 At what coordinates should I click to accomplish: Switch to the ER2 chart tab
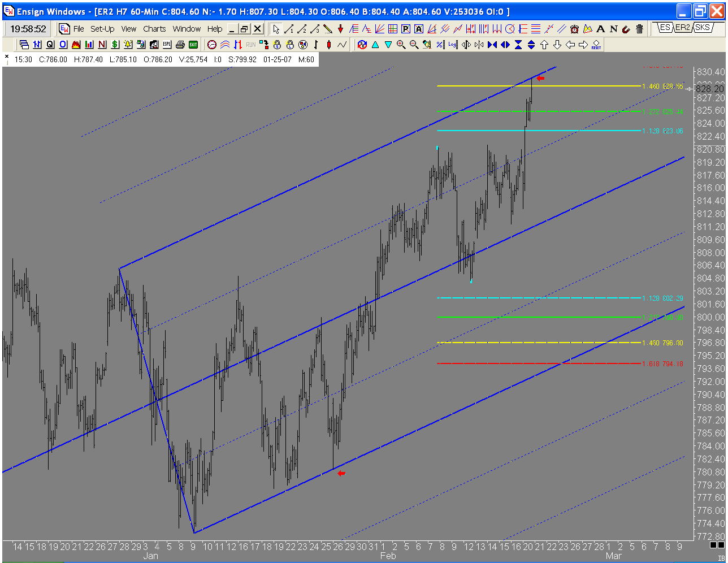682,28
